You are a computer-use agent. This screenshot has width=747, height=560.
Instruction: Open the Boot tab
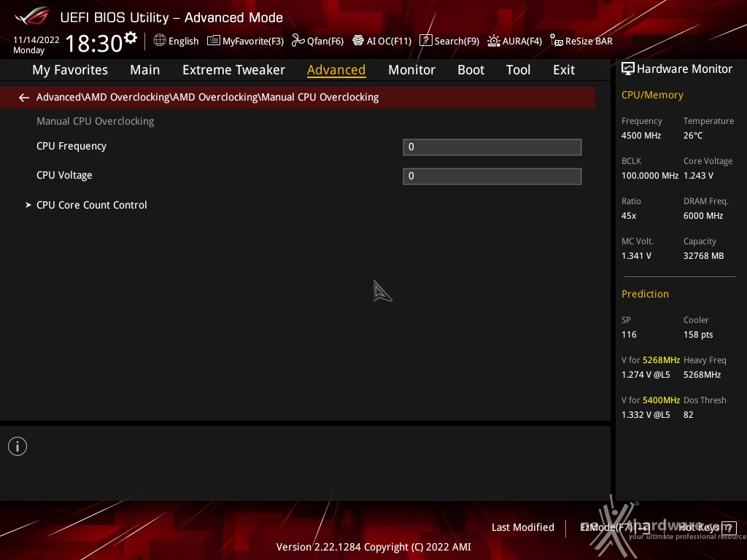471,70
